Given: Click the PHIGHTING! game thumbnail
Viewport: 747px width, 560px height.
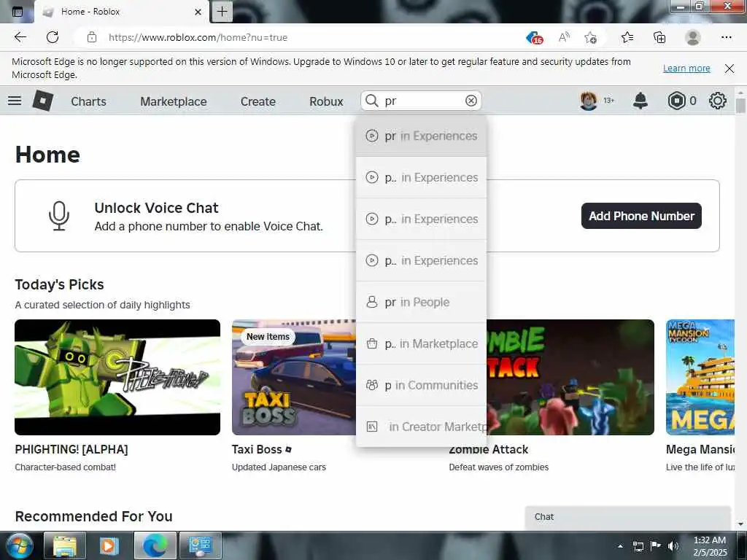Looking at the screenshot, I should click(117, 377).
